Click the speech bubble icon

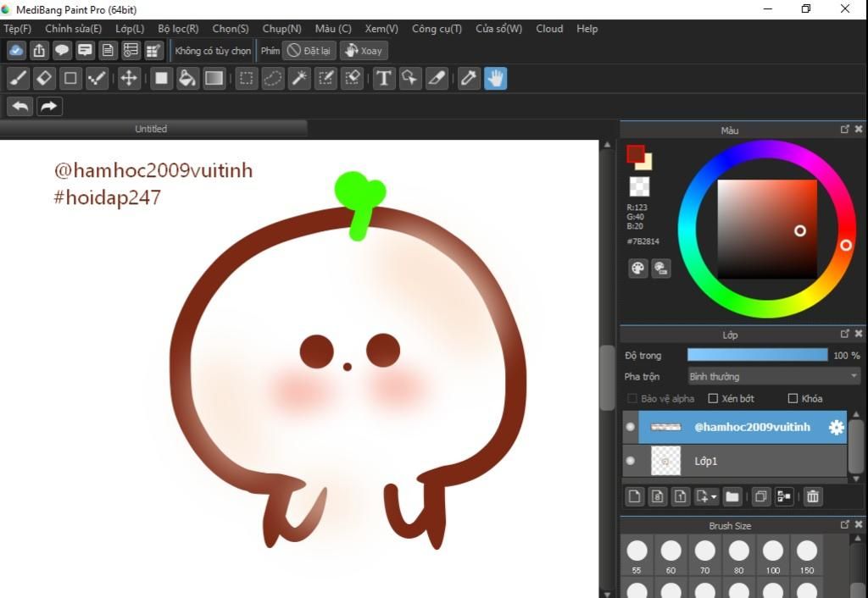62,50
